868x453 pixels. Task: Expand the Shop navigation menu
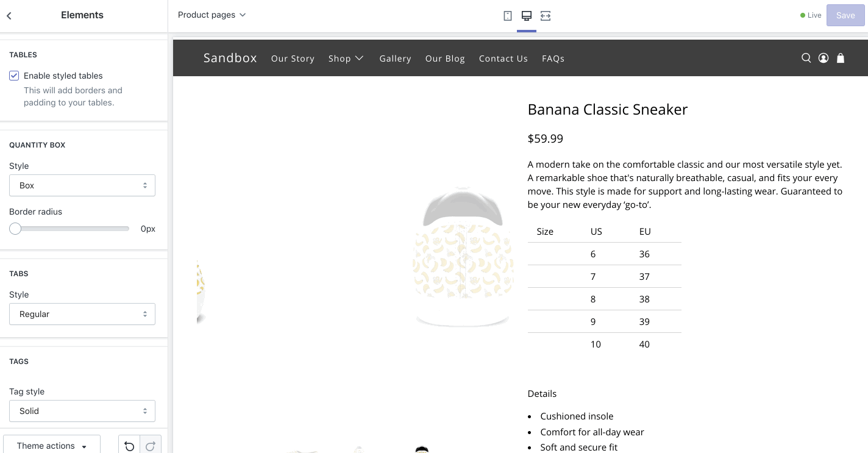tap(346, 59)
